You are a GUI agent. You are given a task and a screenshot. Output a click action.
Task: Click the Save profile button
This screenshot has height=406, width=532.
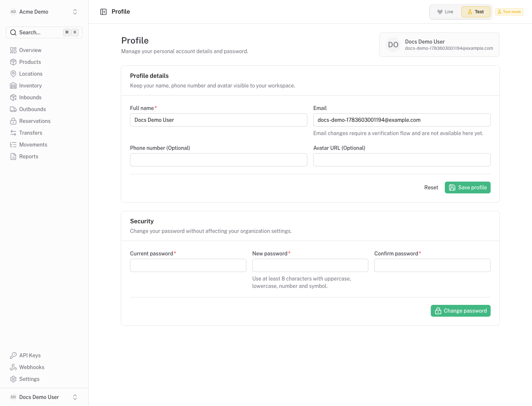pos(468,187)
